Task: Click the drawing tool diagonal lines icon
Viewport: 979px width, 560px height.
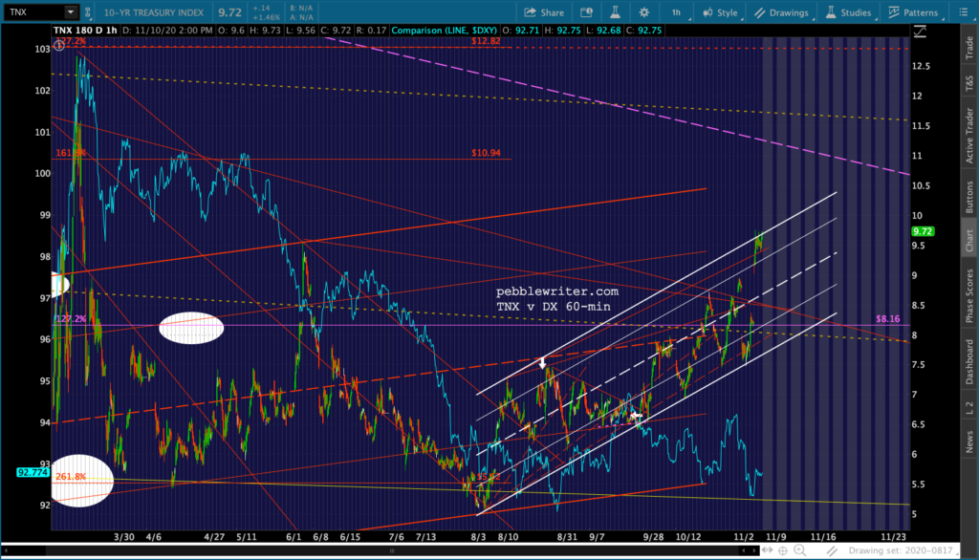Action: [832, 550]
